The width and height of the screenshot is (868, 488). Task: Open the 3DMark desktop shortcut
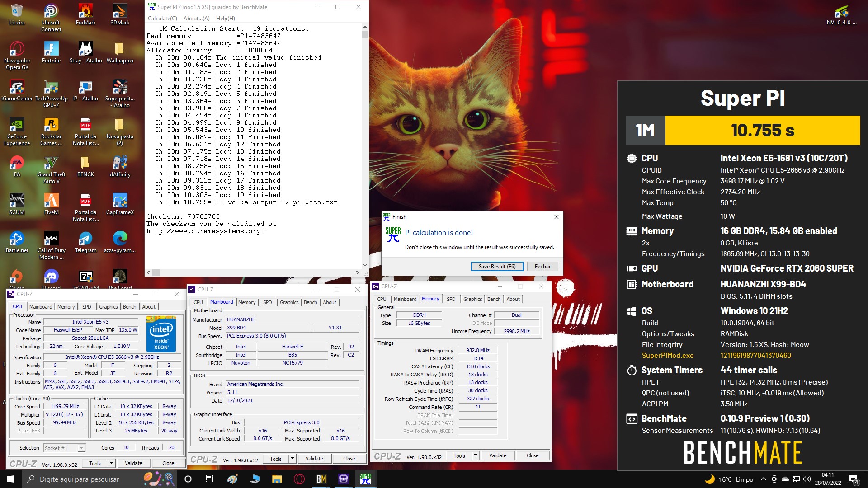point(120,14)
